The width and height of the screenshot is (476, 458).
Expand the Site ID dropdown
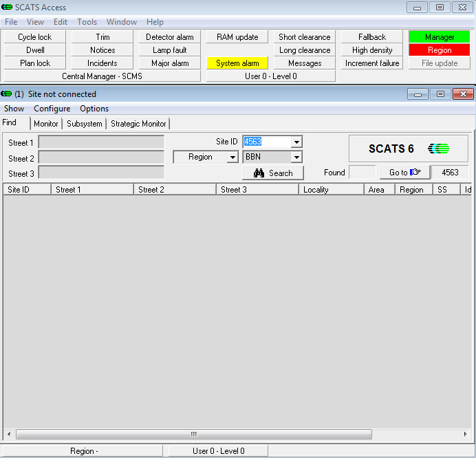296,142
